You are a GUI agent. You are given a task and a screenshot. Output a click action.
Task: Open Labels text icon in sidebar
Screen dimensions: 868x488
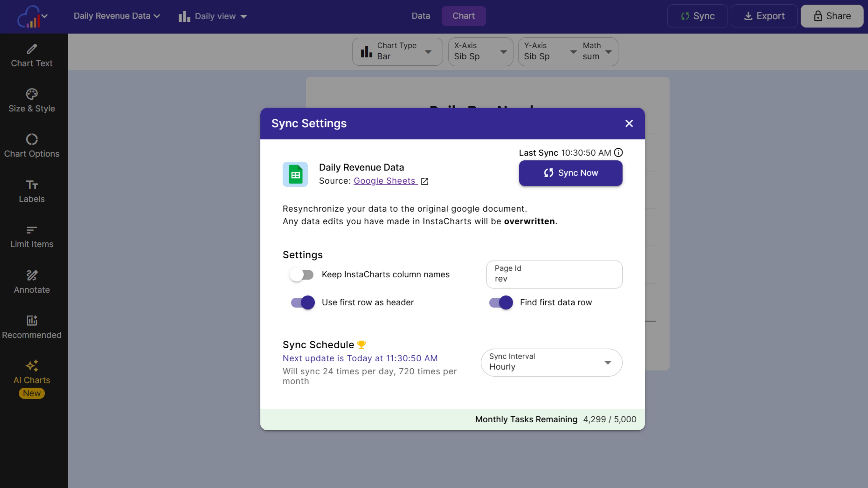click(x=32, y=185)
